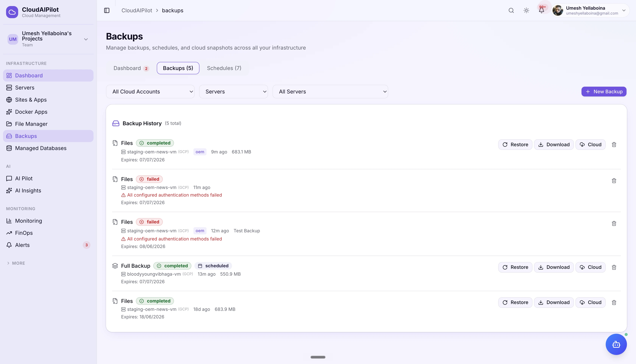The width and height of the screenshot is (636, 364).
Task: Open notifications bell with 99+ badge
Action: click(542, 10)
